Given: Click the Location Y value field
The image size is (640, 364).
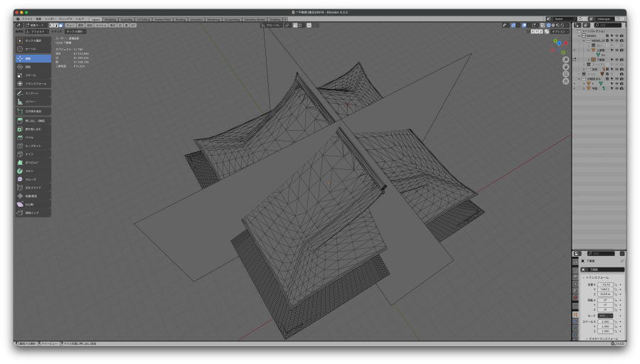Looking at the screenshot, I should (604, 289).
